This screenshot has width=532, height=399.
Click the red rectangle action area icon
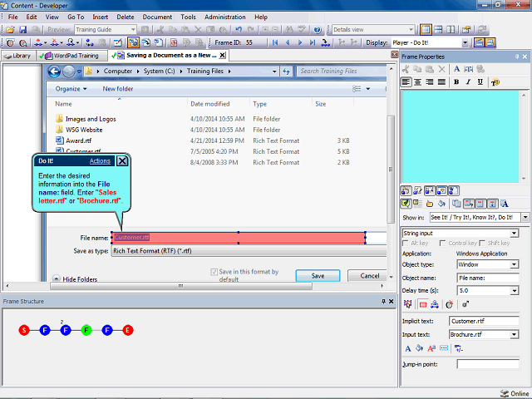[423, 305]
